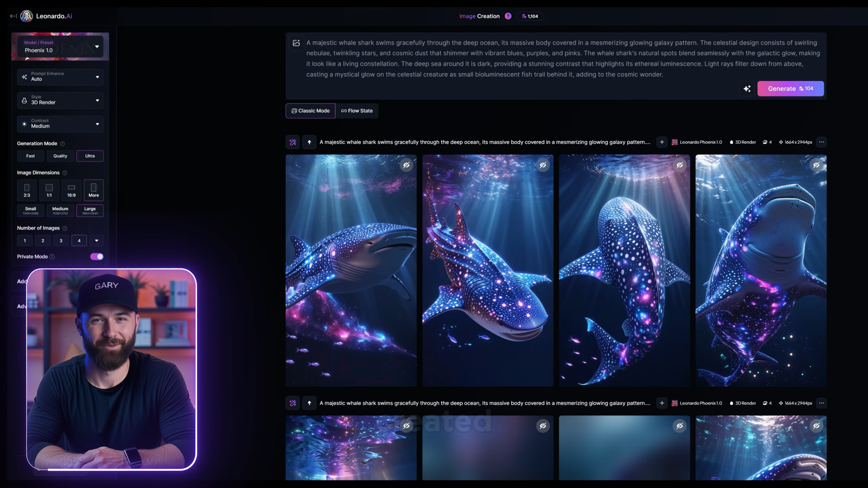This screenshot has height=488, width=868.
Task: Toggle visibility eye on second whale shark image
Action: click(542, 165)
